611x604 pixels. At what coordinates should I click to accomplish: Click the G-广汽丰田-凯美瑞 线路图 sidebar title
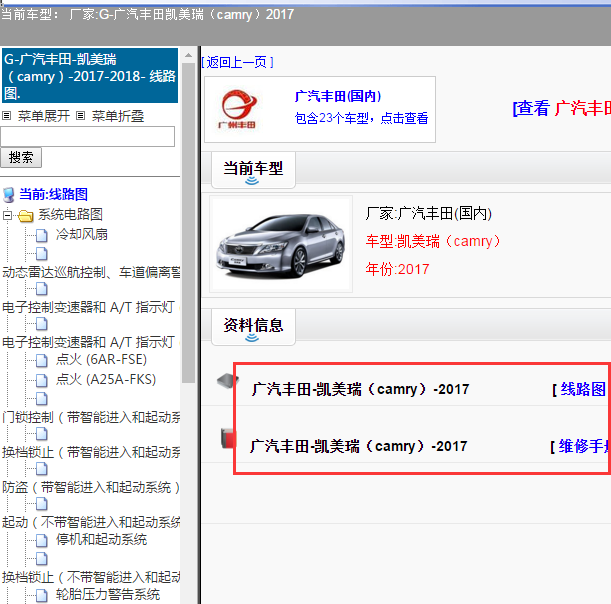(x=90, y=76)
